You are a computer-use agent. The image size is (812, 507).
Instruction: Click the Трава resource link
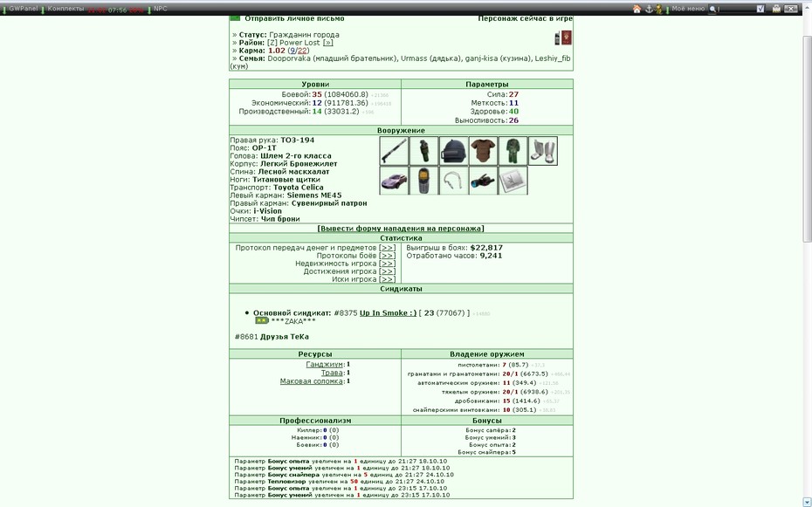(333, 373)
